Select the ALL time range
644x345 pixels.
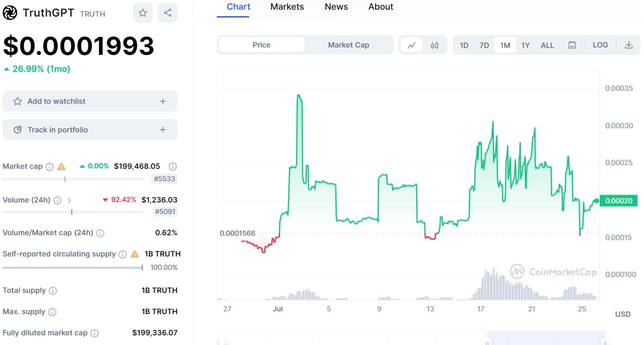click(x=548, y=45)
